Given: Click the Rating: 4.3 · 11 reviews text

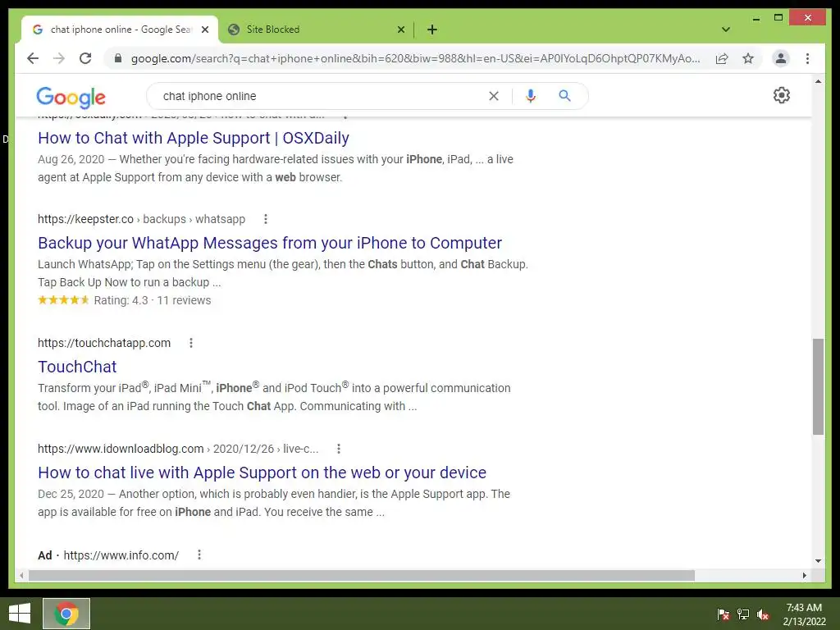Looking at the screenshot, I should tap(153, 300).
